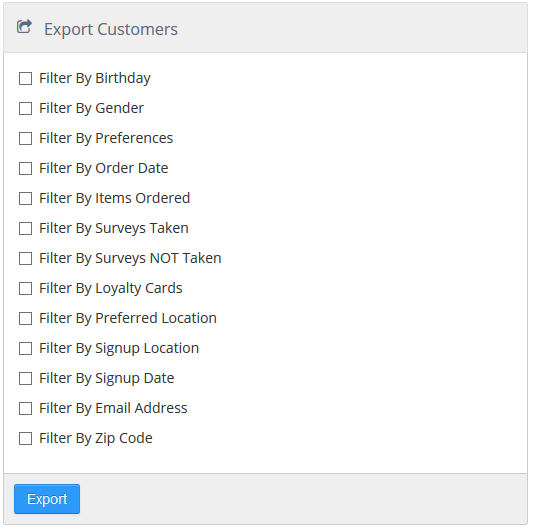The image size is (533, 530).
Task: Select the Filter By Email Address checkbox
Action: pos(25,408)
